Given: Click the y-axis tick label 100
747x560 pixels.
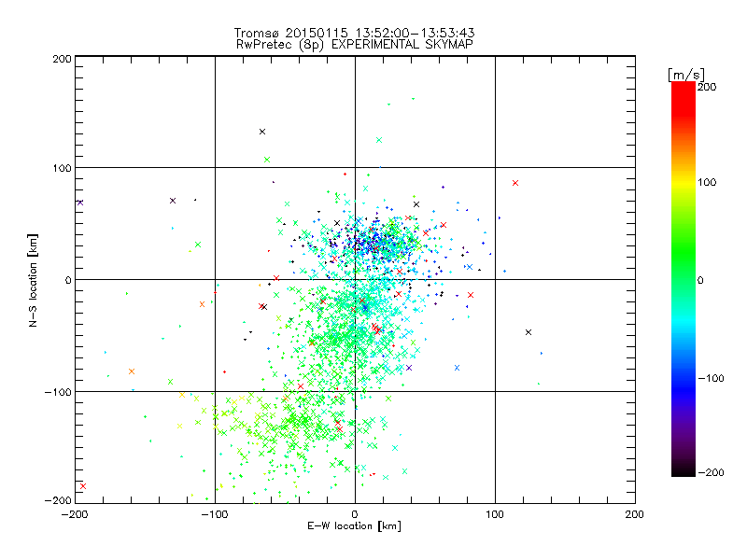Looking at the screenshot, I should pyautogui.click(x=62, y=168).
